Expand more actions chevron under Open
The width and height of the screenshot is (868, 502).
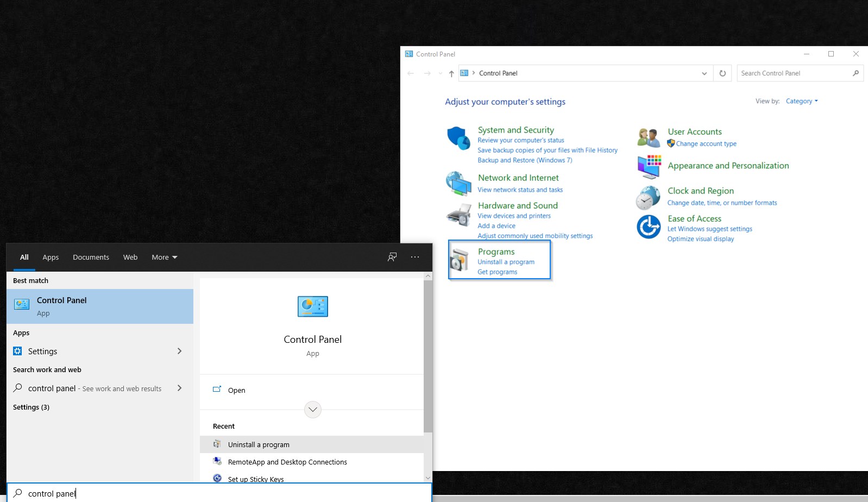tap(313, 409)
